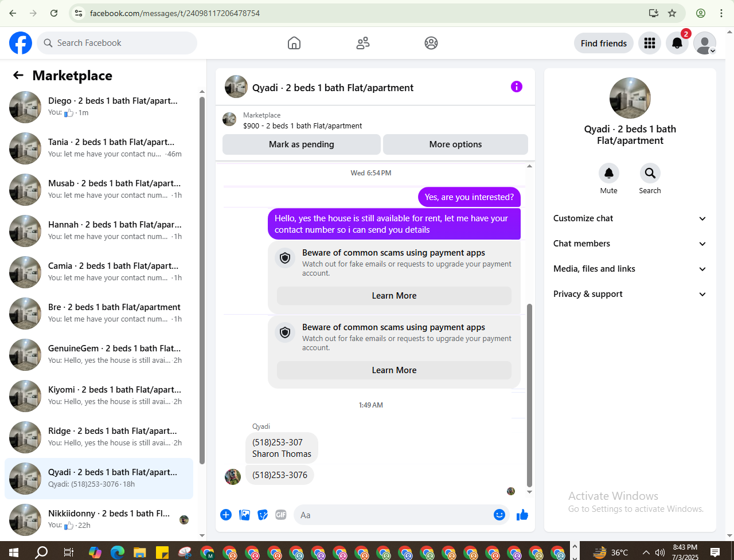Click the Find friends button
Screen dimensions: 734x560
(604, 43)
